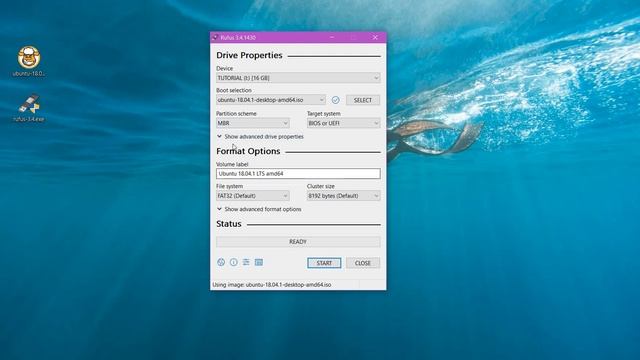Open the File system FAT32 dropdown
The height and width of the screenshot is (360, 640).
coord(253,196)
